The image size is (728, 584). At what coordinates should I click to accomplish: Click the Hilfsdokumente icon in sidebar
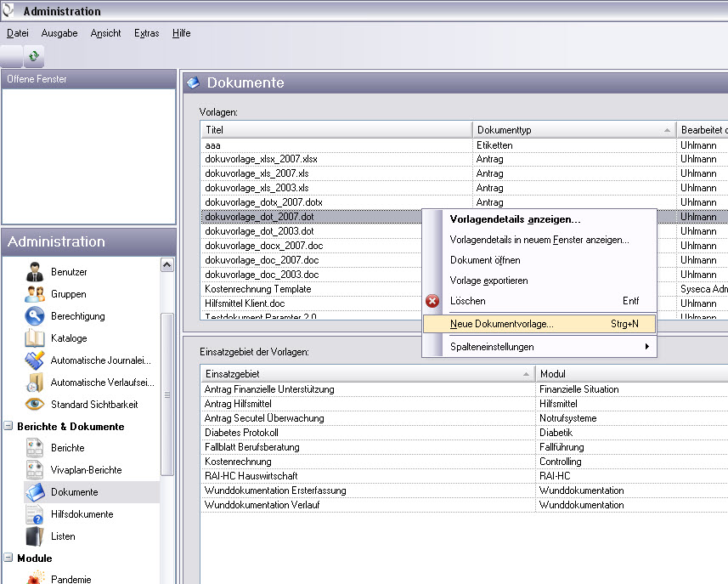pyautogui.click(x=35, y=514)
